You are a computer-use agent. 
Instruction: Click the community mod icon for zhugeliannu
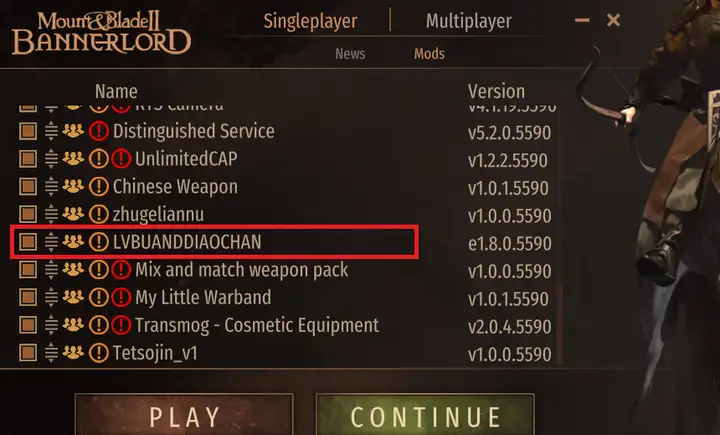(x=73, y=214)
